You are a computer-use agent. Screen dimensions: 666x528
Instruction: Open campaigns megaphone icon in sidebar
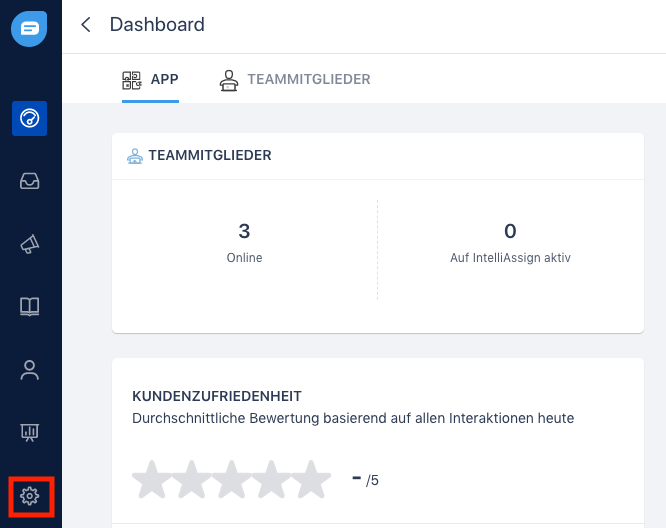click(x=30, y=244)
